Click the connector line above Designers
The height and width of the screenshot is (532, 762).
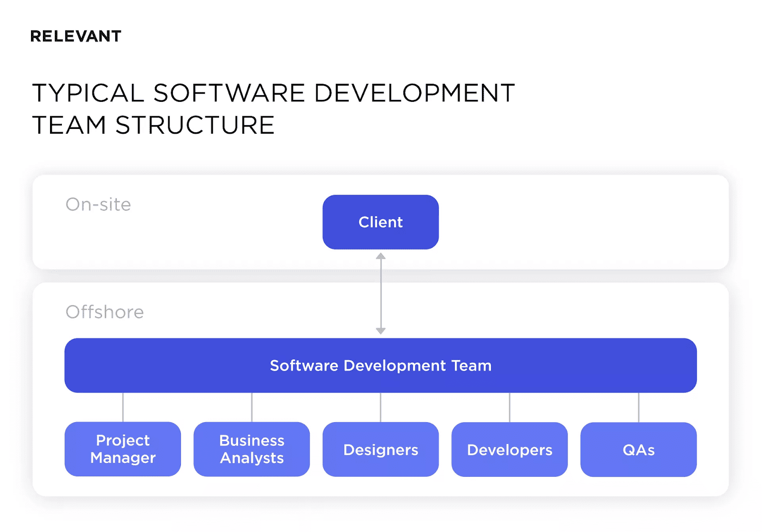tap(380, 408)
